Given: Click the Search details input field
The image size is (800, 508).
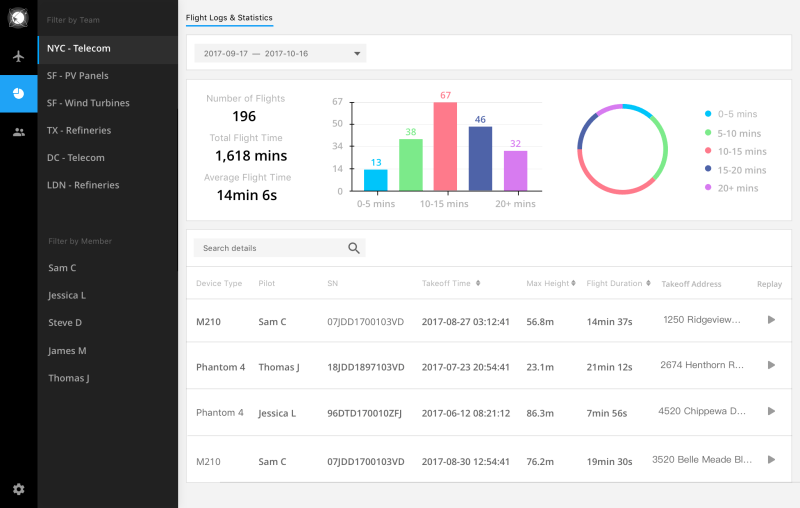Looking at the screenshot, I should coord(268,248).
